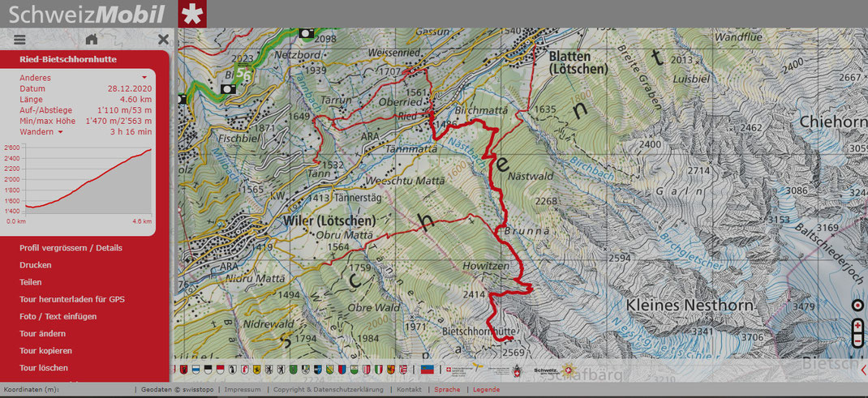
Task: Open Profil vergrössern / Details
Action: (x=71, y=248)
